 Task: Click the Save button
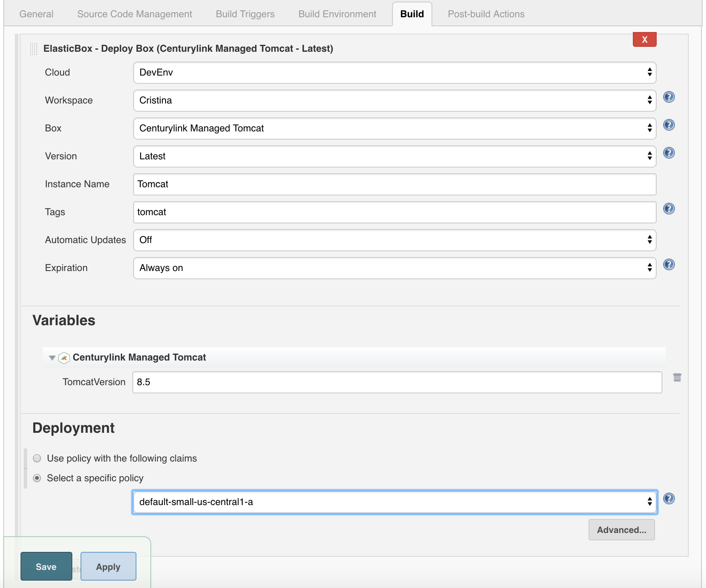coord(46,566)
